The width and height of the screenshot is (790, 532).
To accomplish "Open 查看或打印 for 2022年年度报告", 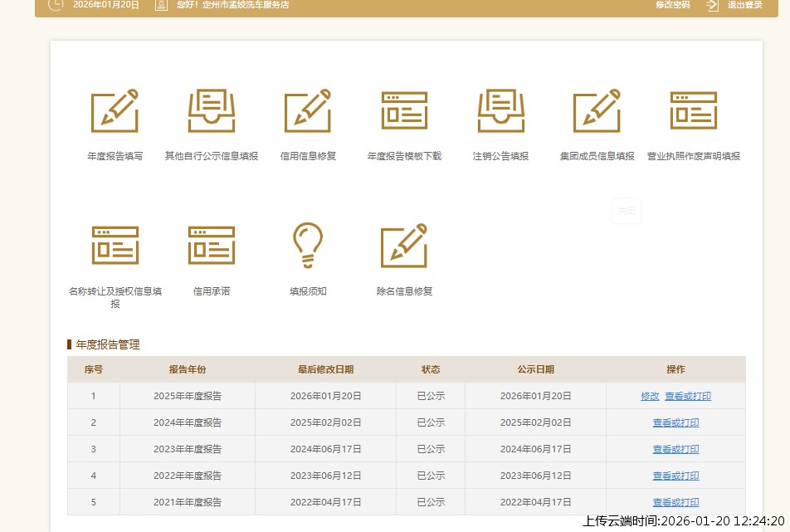I will point(675,476).
